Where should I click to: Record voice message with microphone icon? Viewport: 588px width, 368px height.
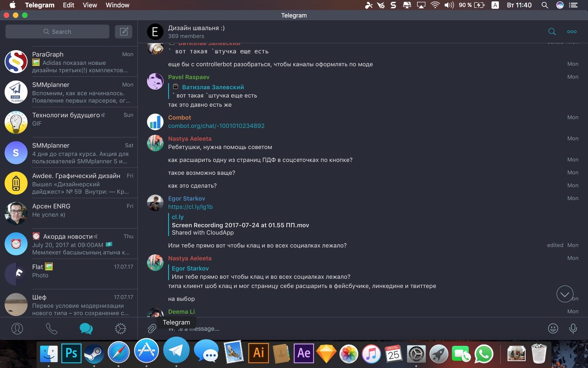coord(573,328)
